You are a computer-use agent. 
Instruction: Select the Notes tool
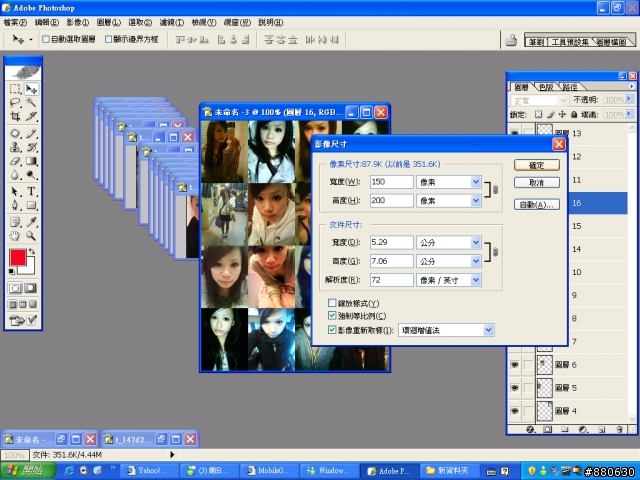point(15,222)
